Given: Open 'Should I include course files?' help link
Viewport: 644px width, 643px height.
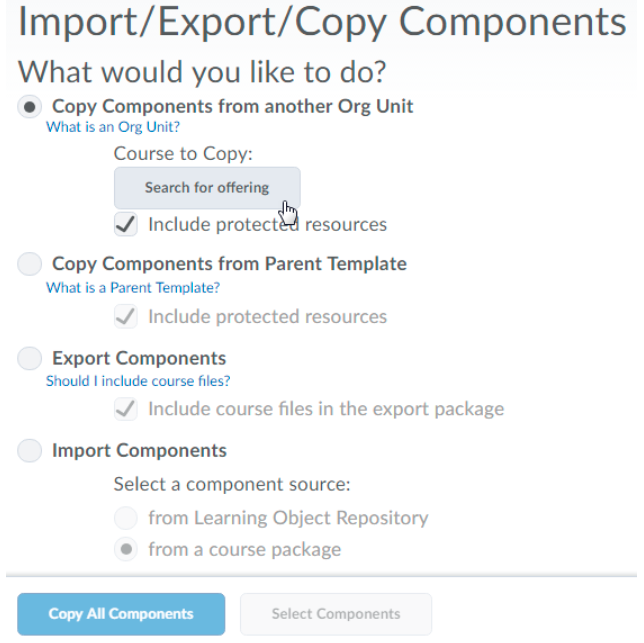Looking at the screenshot, I should 138,381.
